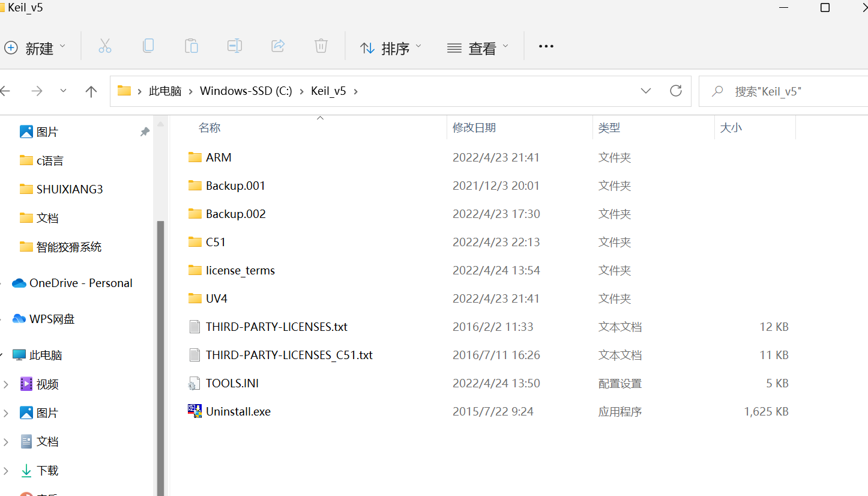Select license_terms folder name
The image size is (868, 496).
(x=240, y=270)
